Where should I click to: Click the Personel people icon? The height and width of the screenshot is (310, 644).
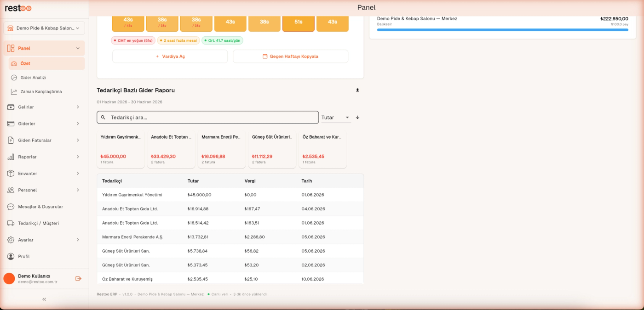click(11, 190)
